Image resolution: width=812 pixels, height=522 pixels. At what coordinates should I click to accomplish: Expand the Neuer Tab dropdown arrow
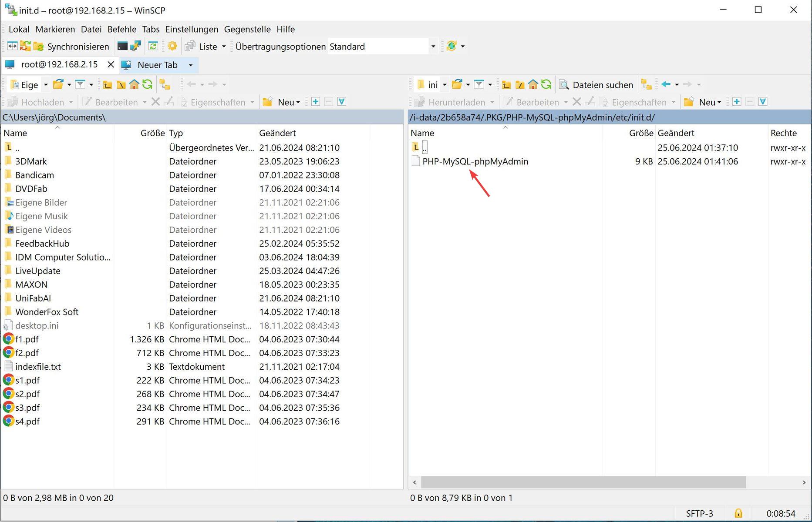pyautogui.click(x=191, y=65)
